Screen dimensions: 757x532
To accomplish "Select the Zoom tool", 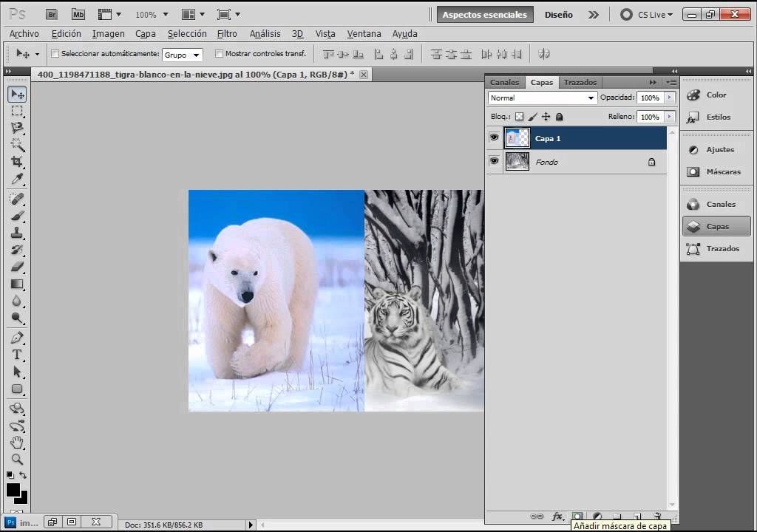I will point(17,459).
